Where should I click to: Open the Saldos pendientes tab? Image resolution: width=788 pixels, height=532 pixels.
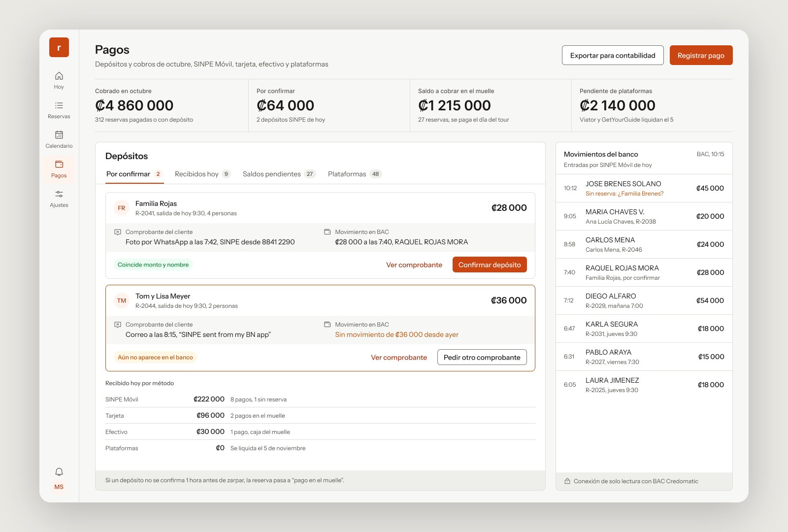pyautogui.click(x=279, y=174)
